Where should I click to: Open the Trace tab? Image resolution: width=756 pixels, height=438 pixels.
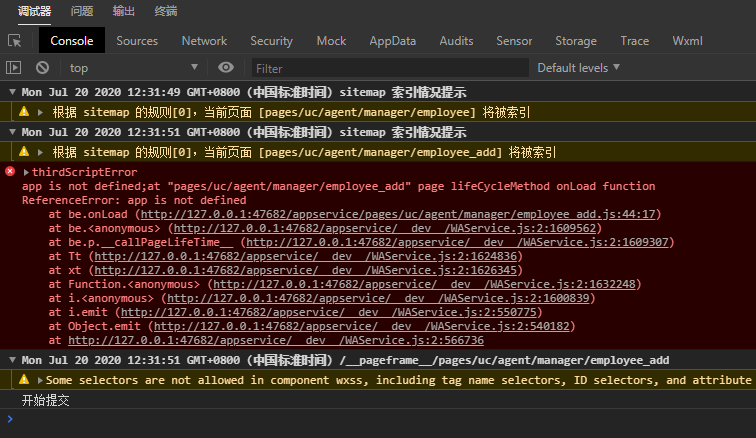click(x=634, y=41)
